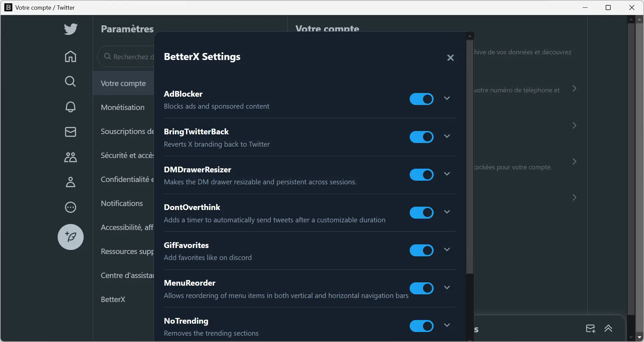Image resolution: width=644 pixels, height=342 pixels.
Task: Expand the DMDrawerResizer options chevron
Action: pos(447,174)
